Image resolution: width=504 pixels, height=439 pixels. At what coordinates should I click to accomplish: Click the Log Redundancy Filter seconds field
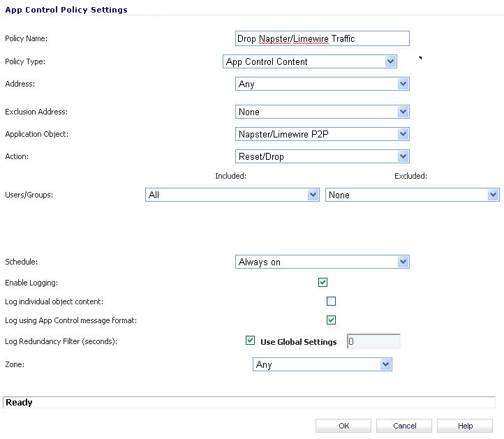(x=373, y=341)
